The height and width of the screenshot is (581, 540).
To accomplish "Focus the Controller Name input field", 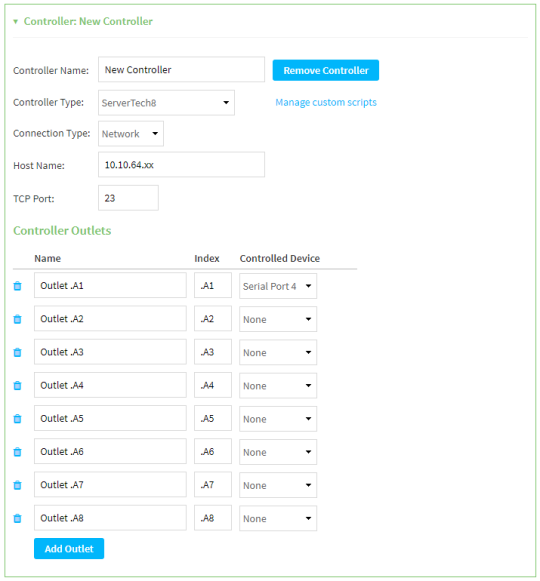I will coord(181,69).
